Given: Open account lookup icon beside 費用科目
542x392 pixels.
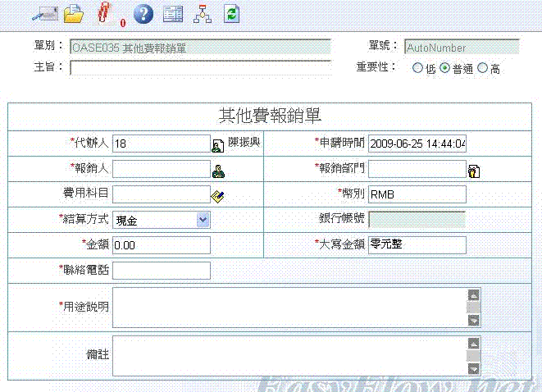Looking at the screenshot, I should point(218,195).
